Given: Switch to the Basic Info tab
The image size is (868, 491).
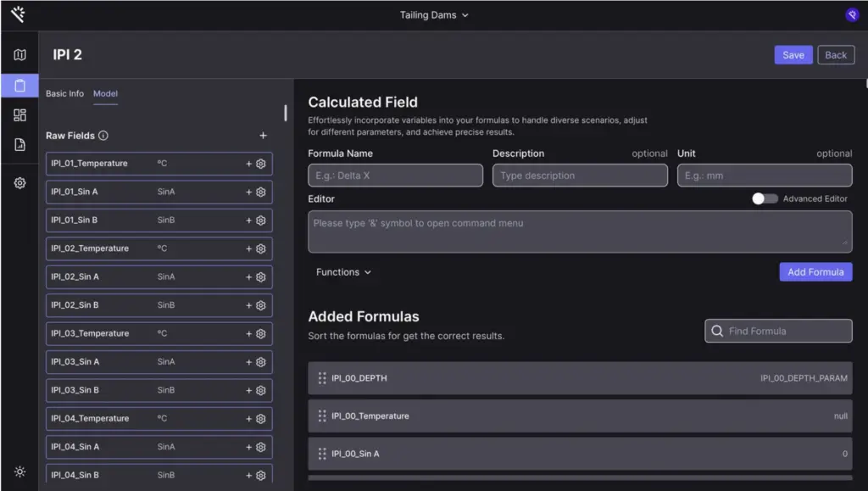Looking at the screenshot, I should tap(64, 93).
